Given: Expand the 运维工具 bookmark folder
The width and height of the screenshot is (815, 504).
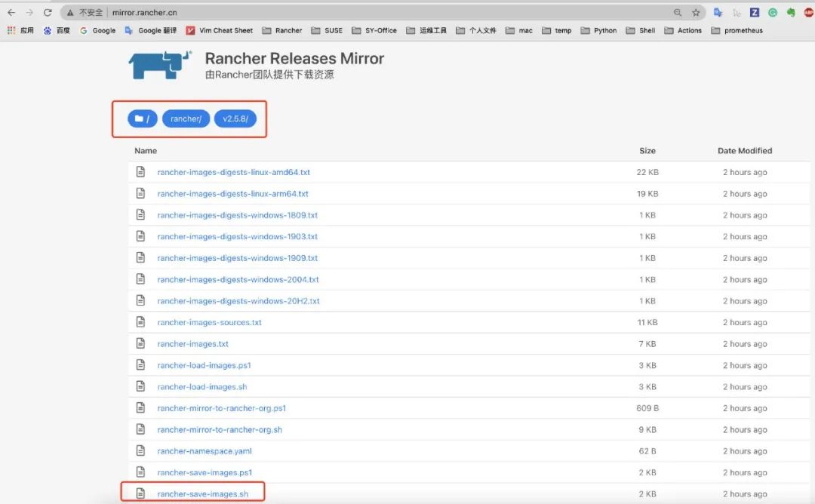Looking at the screenshot, I should (x=426, y=31).
